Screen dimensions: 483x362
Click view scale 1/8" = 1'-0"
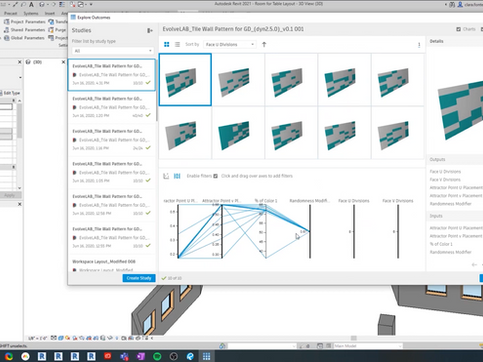click(37, 338)
